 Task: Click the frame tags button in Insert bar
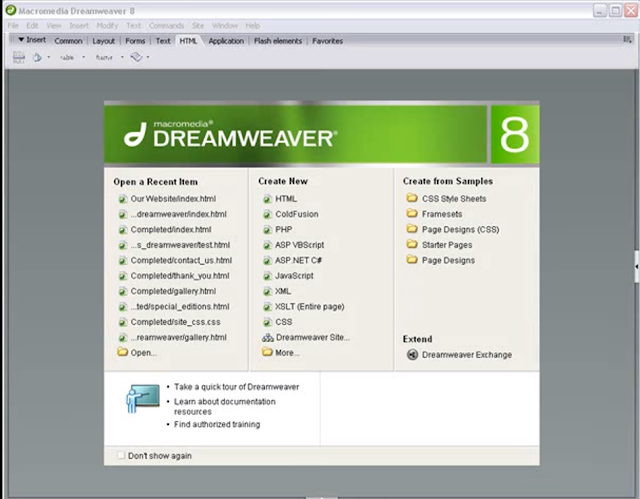[x=104, y=58]
